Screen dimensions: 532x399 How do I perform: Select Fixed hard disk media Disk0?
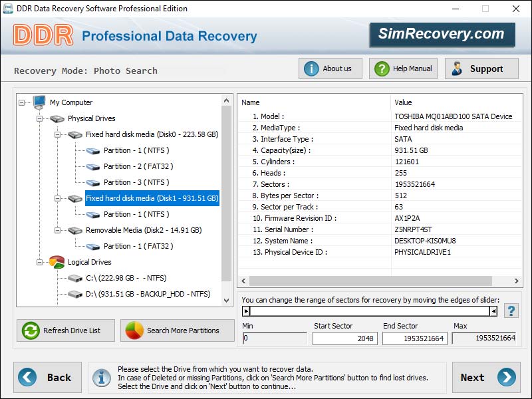152,134
